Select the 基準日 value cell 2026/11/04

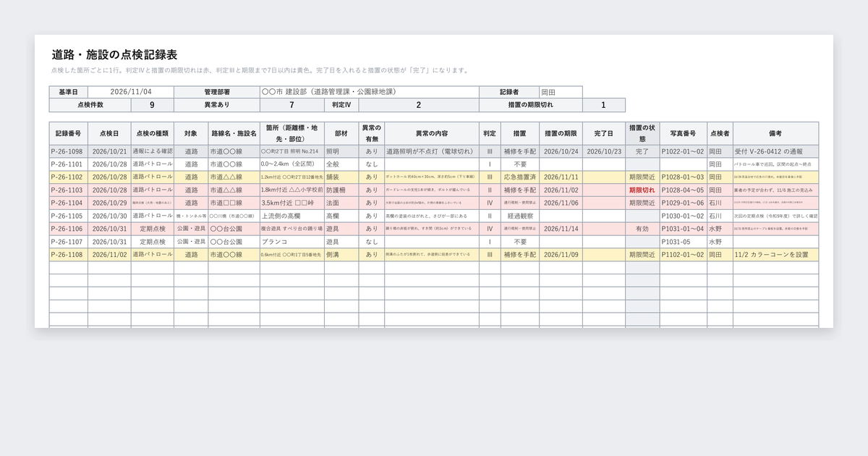(131, 93)
